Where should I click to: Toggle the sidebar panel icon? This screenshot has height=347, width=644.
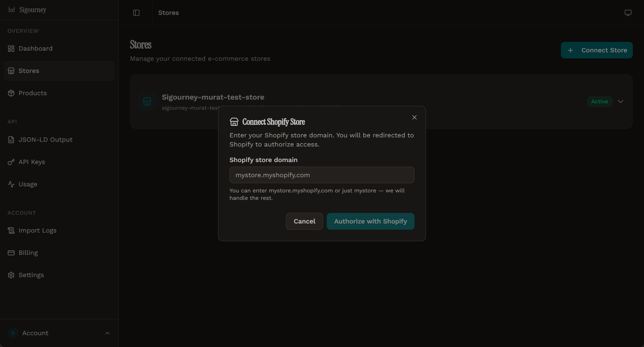(x=136, y=13)
